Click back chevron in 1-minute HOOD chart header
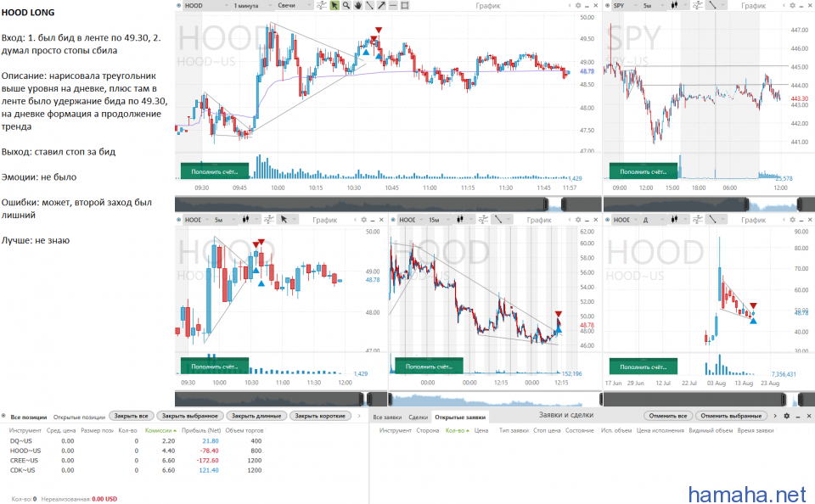This screenshot has width=815, height=504. tap(570, 5)
